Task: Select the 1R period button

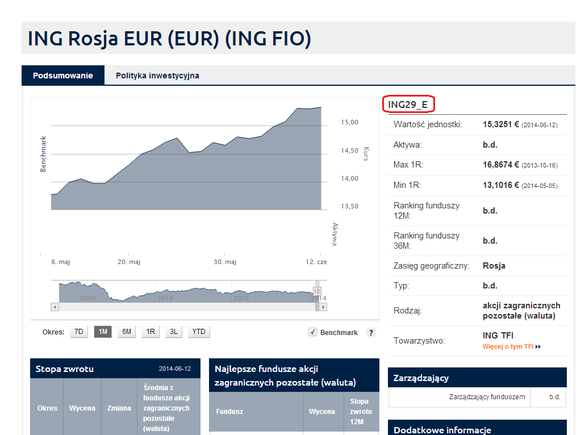Action: (x=150, y=332)
